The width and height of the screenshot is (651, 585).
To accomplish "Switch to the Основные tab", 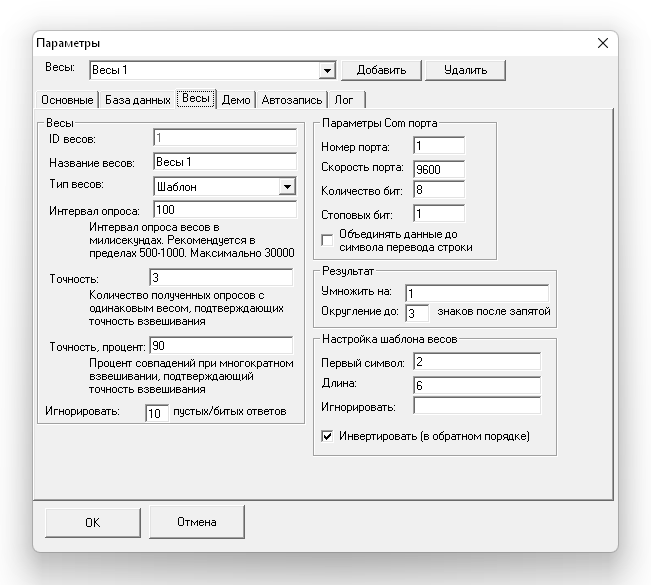I will 67,100.
